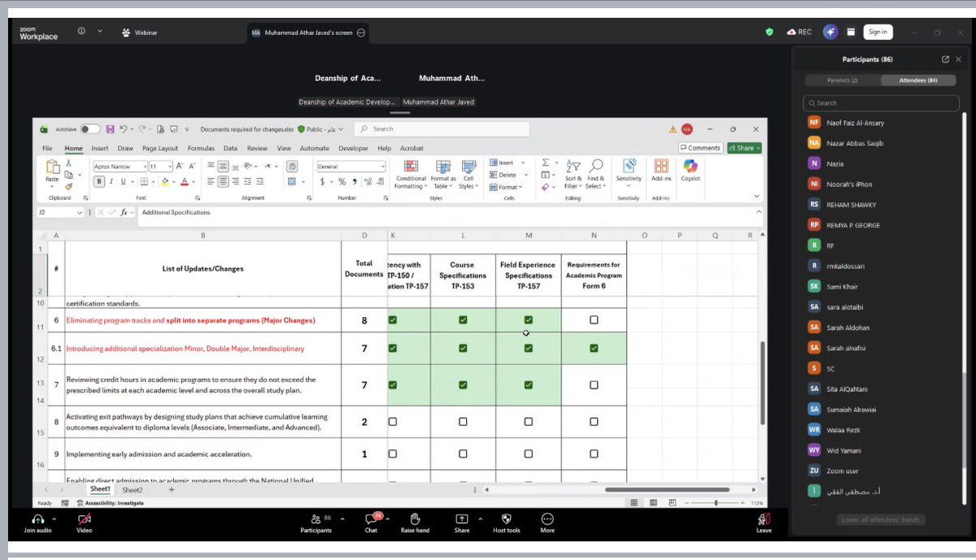976x560 pixels.
Task: Check Course Specifications checkbox in row 8
Action: [x=463, y=422]
